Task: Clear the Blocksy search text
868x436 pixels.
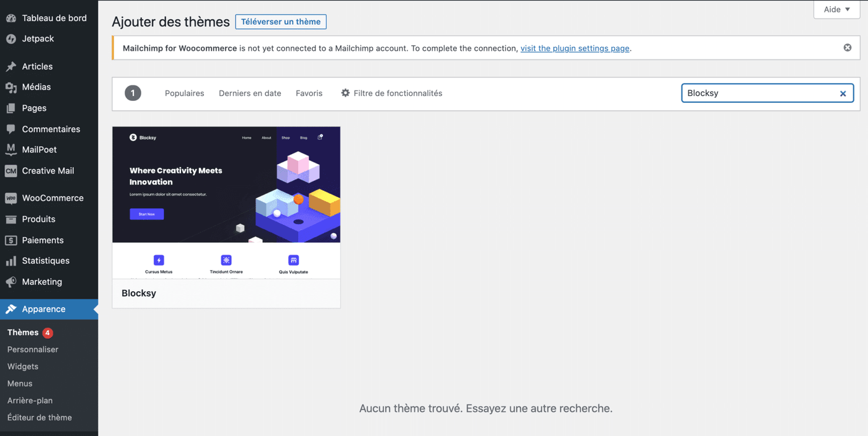Action: (x=843, y=94)
